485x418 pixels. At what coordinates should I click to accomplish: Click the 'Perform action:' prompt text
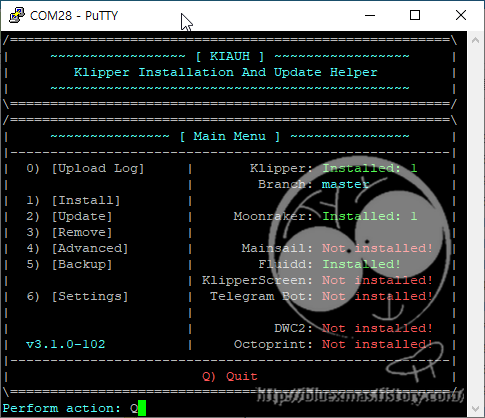[x=62, y=408]
